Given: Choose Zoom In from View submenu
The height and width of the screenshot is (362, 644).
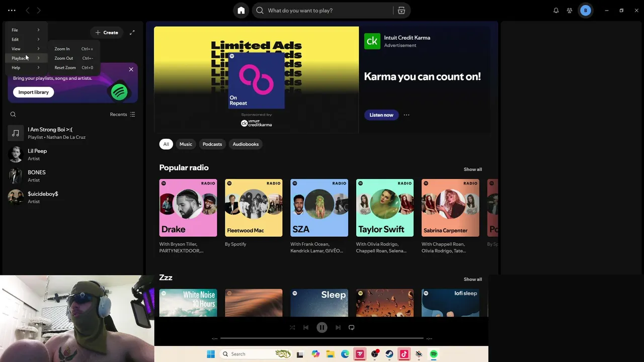Looking at the screenshot, I should click(x=74, y=49).
